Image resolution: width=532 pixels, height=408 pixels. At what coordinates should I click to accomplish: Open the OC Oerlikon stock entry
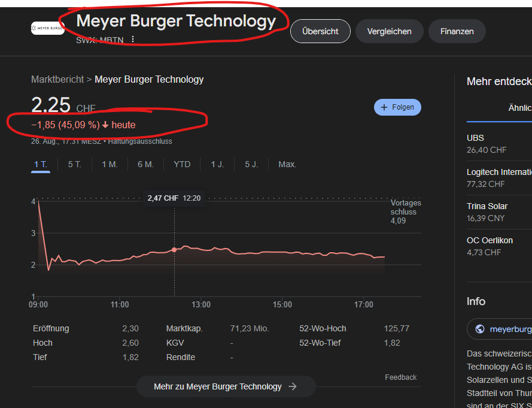[x=499, y=246]
